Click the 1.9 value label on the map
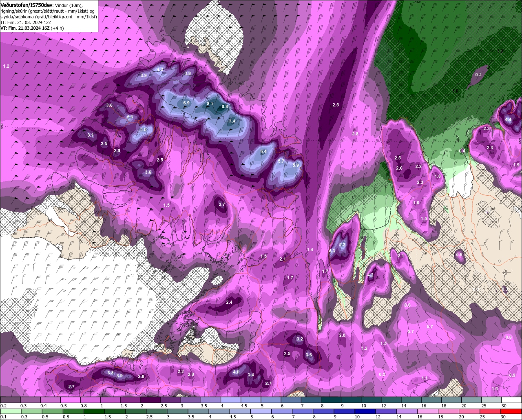This screenshot has width=522, height=420. coord(516,165)
